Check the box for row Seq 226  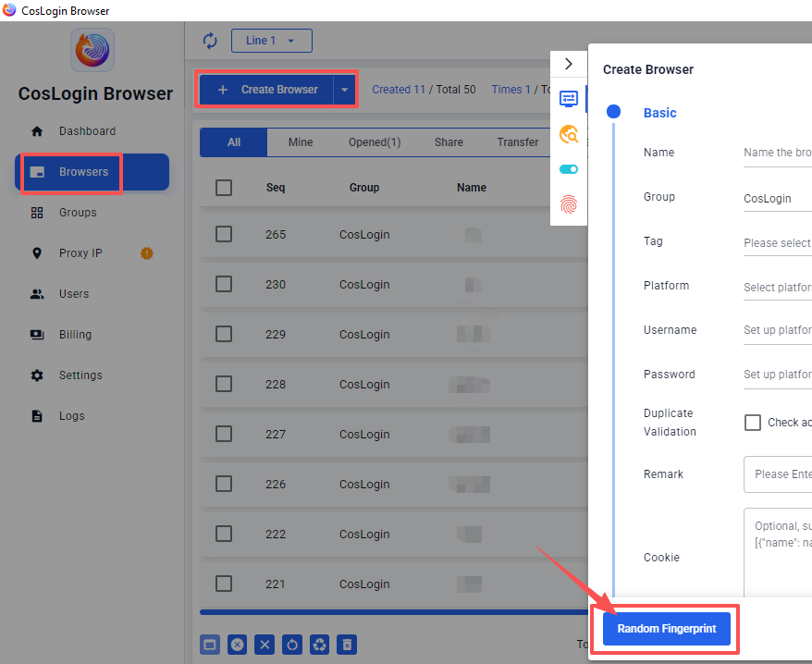pyautogui.click(x=224, y=484)
